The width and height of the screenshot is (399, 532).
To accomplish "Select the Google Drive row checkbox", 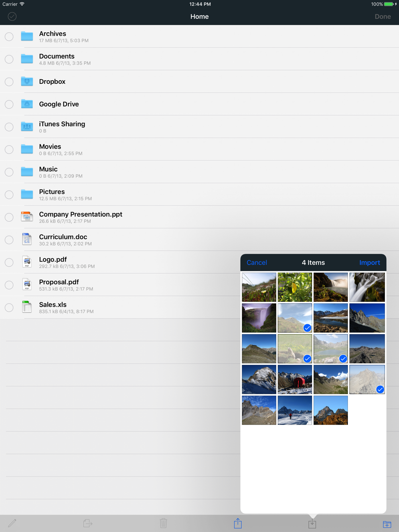I will click(9, 104).
